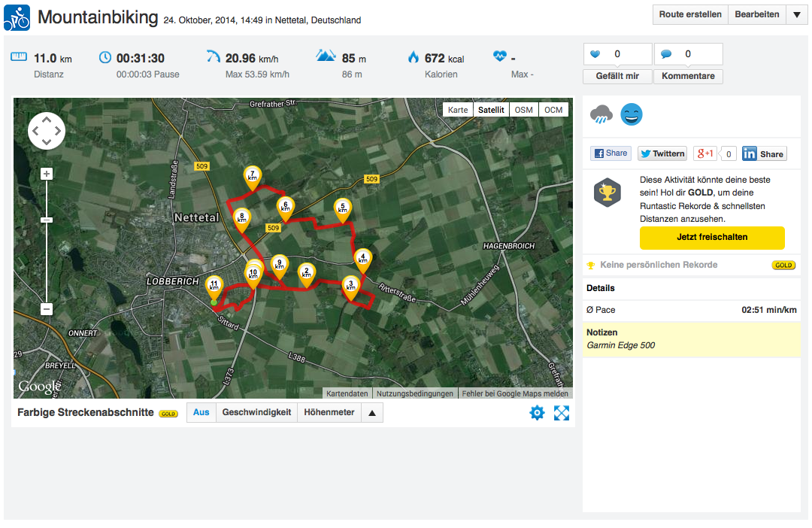Click the Kommentare button

688,76
